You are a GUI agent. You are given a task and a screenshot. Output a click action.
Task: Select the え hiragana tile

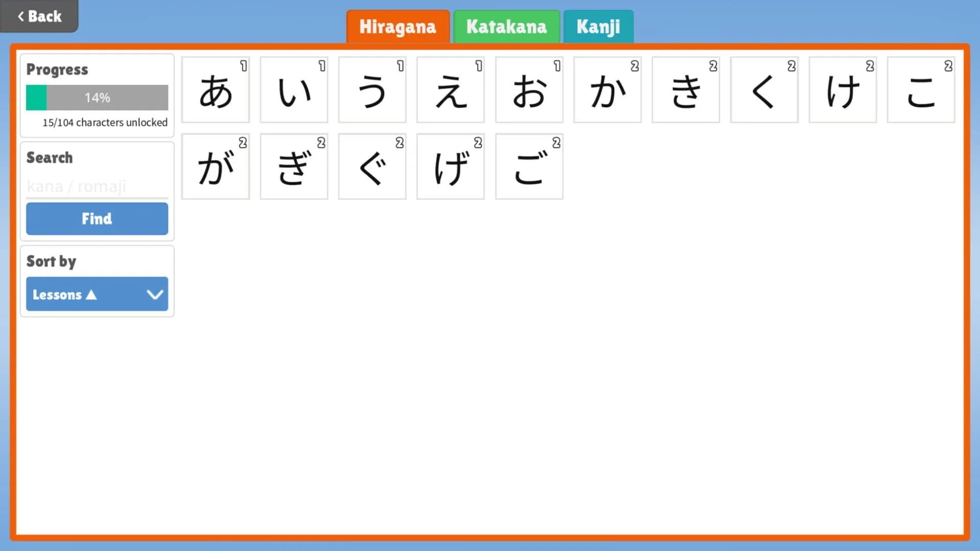pyautogui.click(x=451, y=90)
